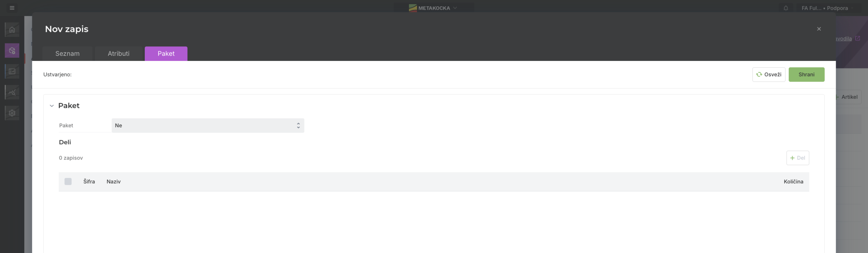Open the Metakocka dropdown arrow
Image resolution: width=868 pixels, height=253 pixels.
pyautogui.click(x=455, y=8)
